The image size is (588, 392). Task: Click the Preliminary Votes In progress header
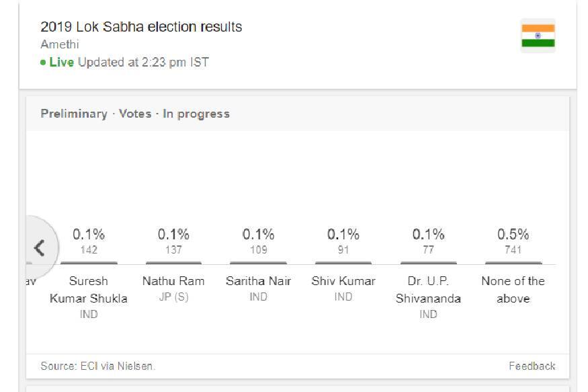point(135,114)
